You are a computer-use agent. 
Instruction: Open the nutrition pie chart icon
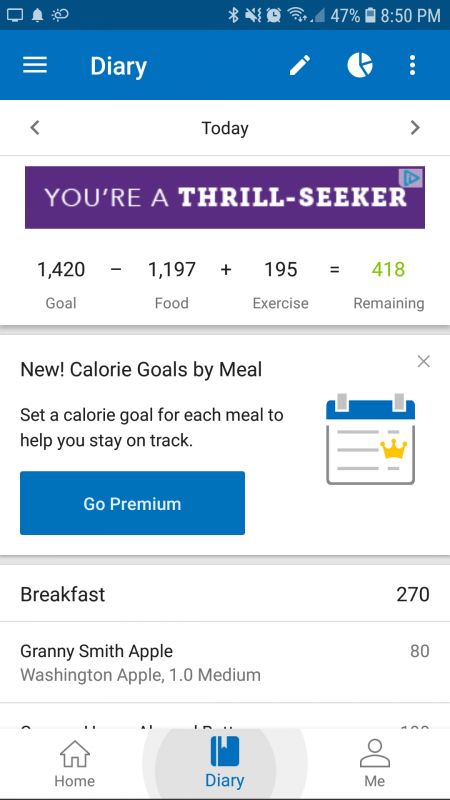pos(360,65)
